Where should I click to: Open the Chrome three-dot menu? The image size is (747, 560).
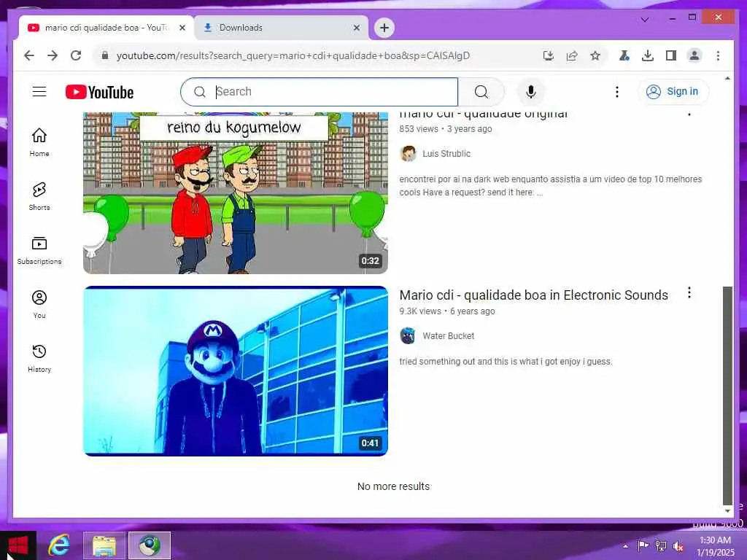718,55
